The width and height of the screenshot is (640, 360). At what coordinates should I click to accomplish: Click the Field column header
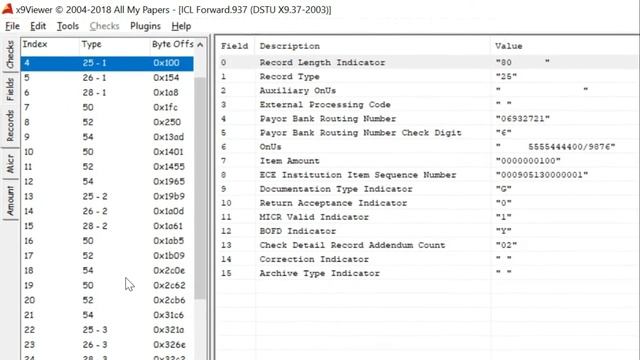[x=235, y=46]
